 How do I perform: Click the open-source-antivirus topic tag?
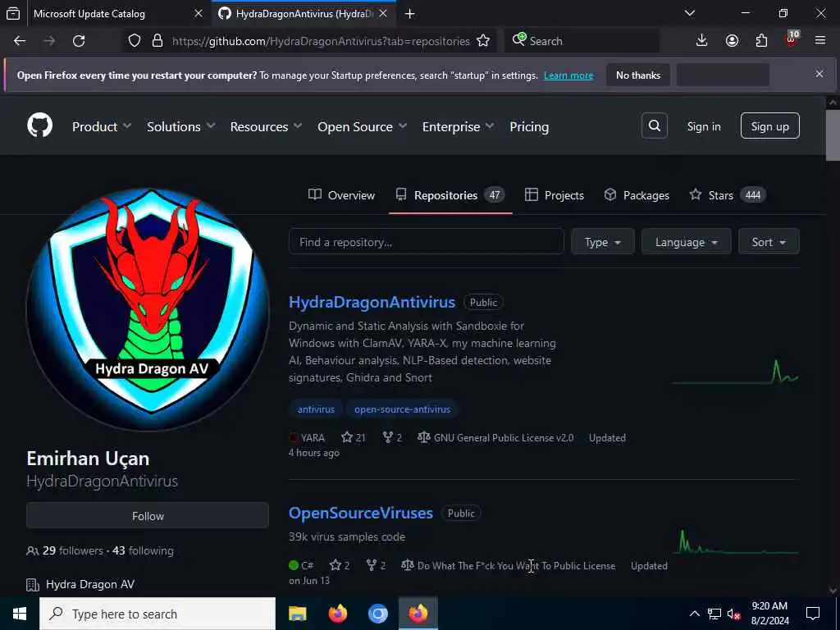click(402, 409)
